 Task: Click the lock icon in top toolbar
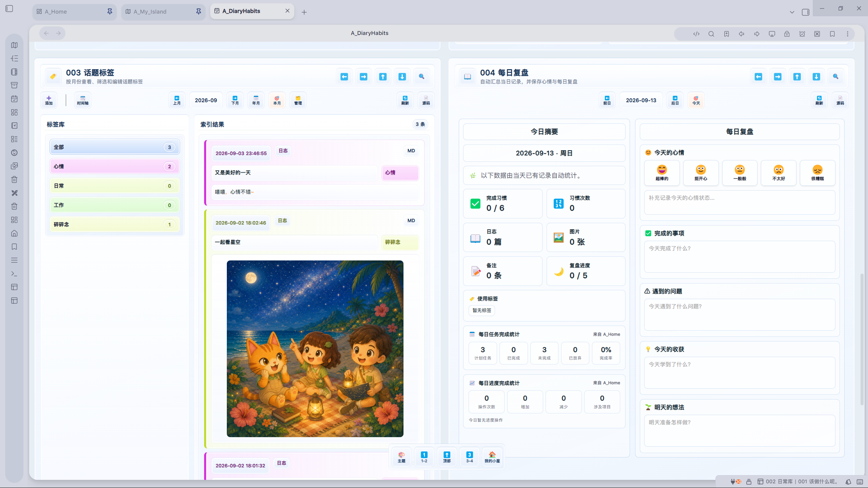pos(787,34)
